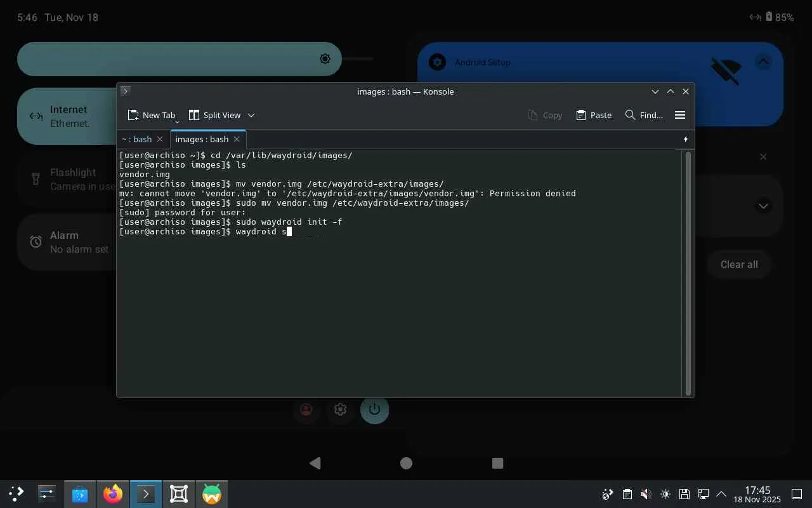The height and width of the screenshot is (508, 812).
Task: Click Clear all notifications button
Action: [x=739, y=264]
